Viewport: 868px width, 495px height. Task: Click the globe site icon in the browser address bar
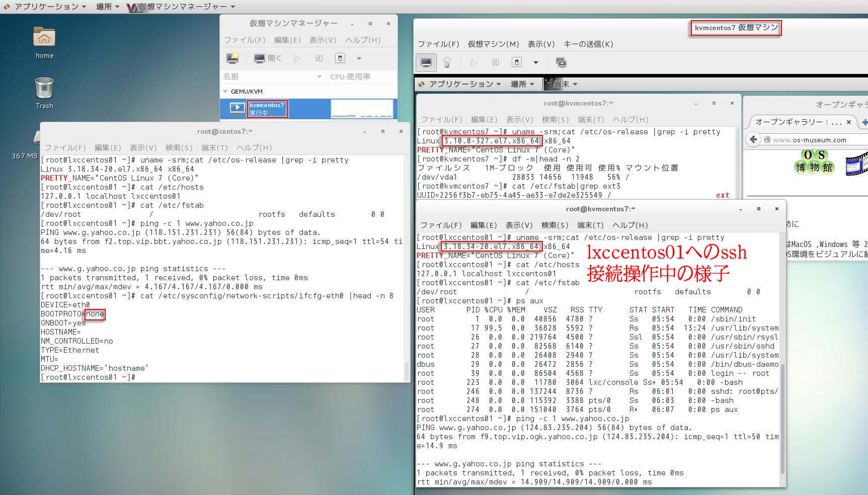coord(767,140)
